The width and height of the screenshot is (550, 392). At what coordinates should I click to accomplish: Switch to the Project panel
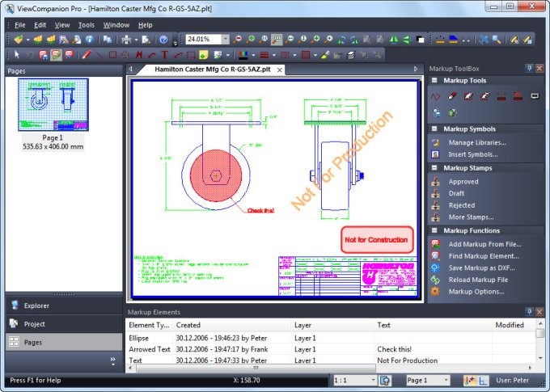coord(64,323)
